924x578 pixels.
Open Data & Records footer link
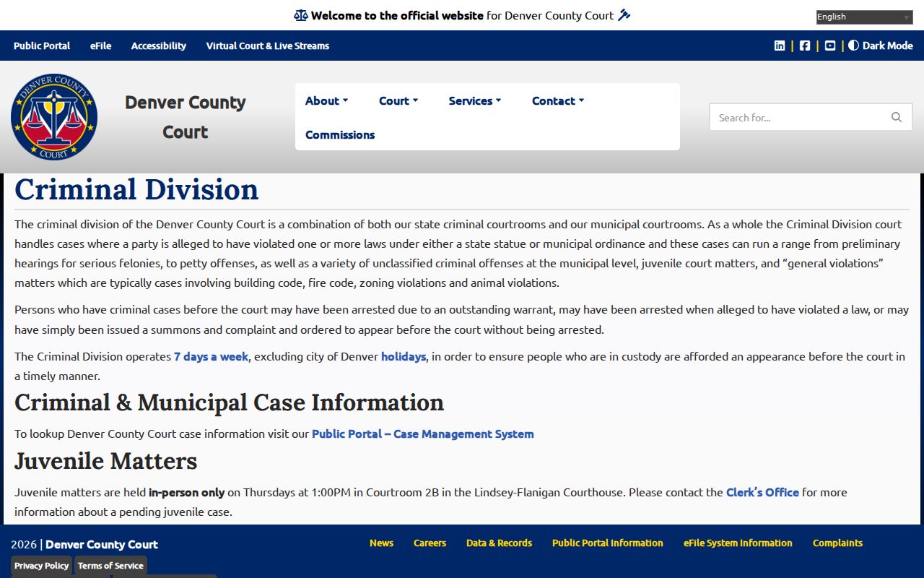(x=500, y=543)
